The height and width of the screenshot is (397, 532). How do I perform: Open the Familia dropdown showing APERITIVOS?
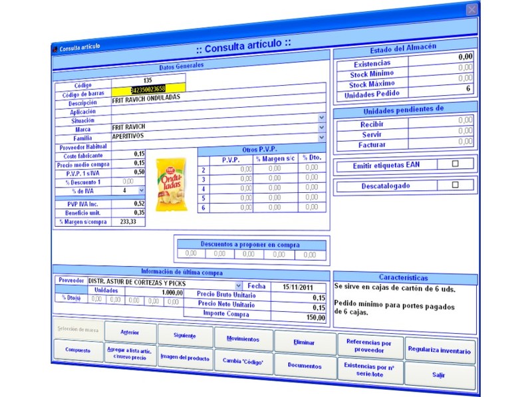point(321,137)
